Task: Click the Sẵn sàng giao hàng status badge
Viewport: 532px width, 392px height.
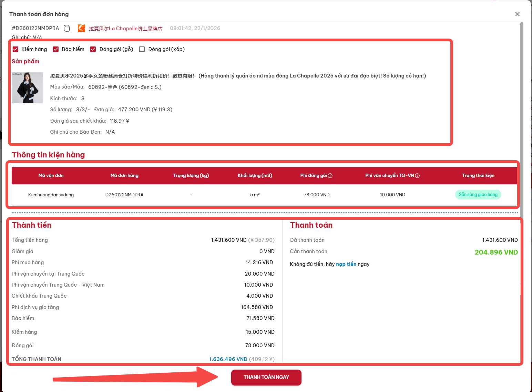Action: pos(478,195)
